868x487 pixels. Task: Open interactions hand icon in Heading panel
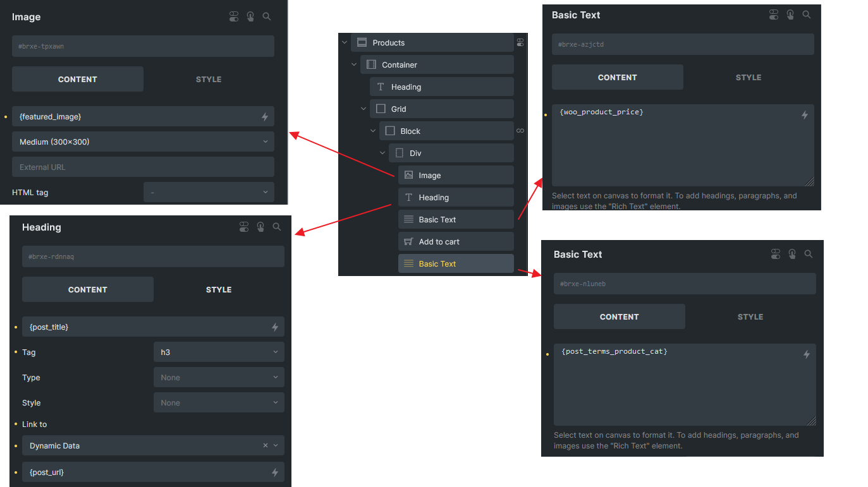coord(260,227)
